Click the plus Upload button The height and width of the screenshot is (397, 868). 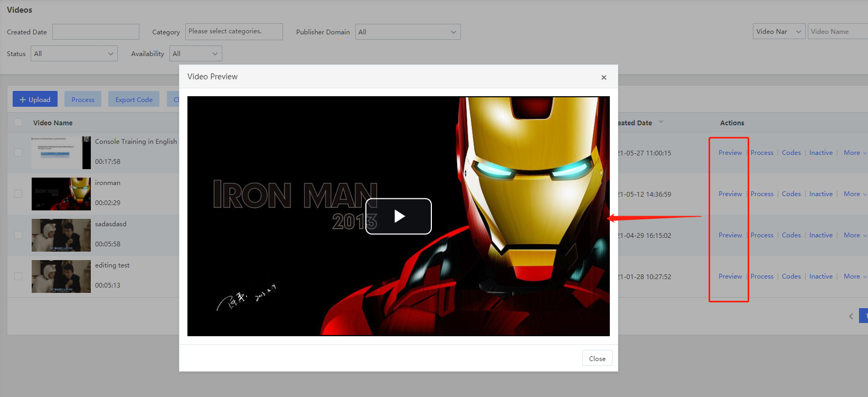tap(35, 99)
